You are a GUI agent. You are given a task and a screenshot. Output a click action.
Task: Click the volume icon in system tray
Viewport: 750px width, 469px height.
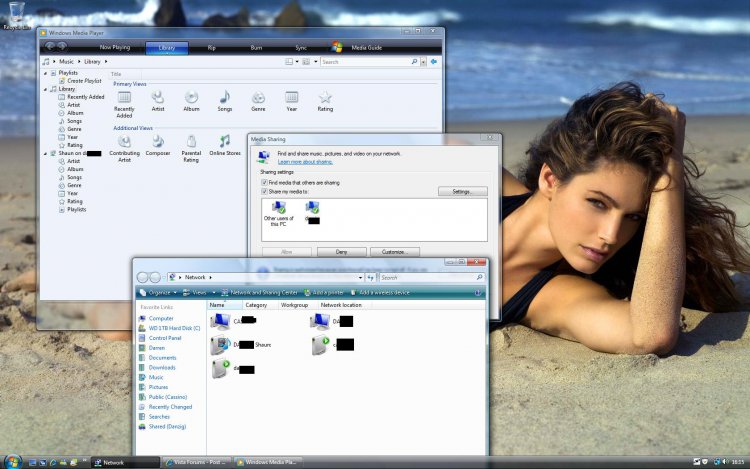pos(725,462)
